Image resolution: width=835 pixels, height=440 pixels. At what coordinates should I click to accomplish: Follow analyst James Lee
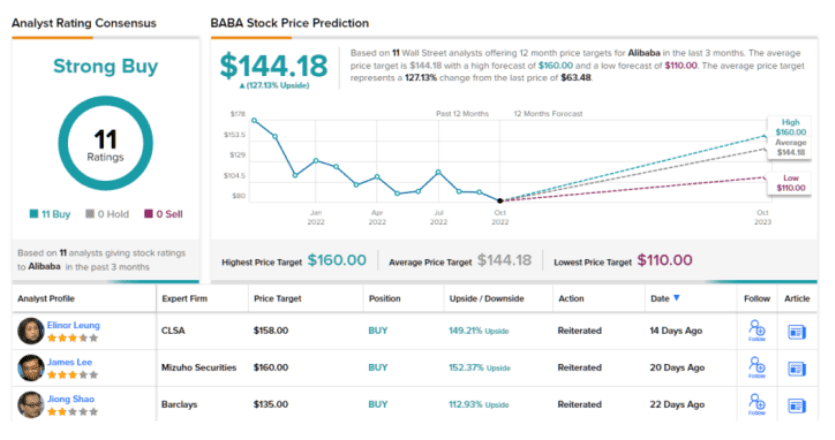(x=756, y=367)
